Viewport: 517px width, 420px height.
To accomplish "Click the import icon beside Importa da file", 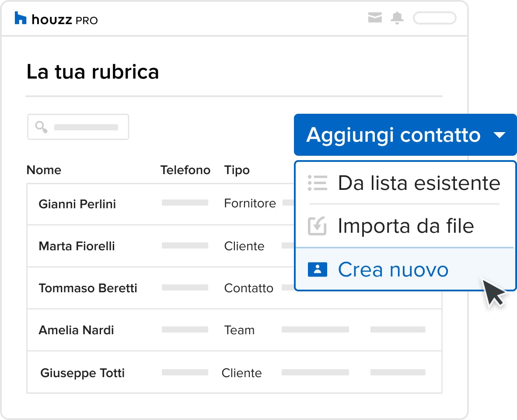I will point(317,226).
